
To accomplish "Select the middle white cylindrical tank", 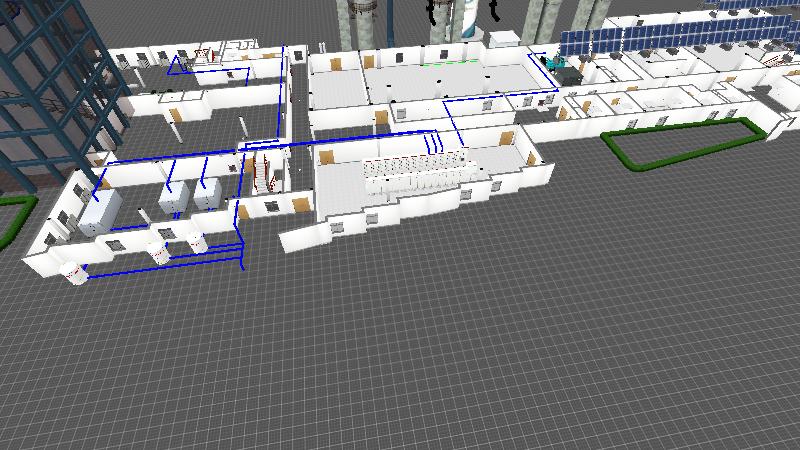I will point(158,251).
